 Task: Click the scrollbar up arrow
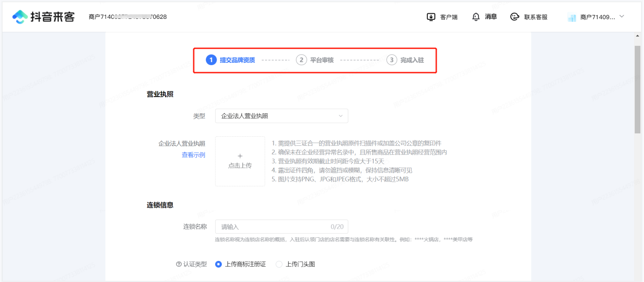[637, 36]
